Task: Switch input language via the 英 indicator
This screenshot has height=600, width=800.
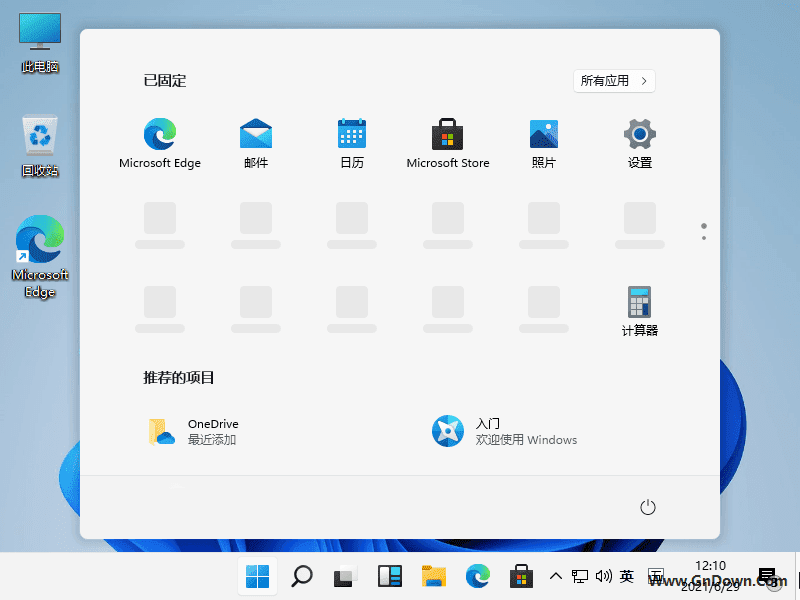Action: [x=627, y=576]
